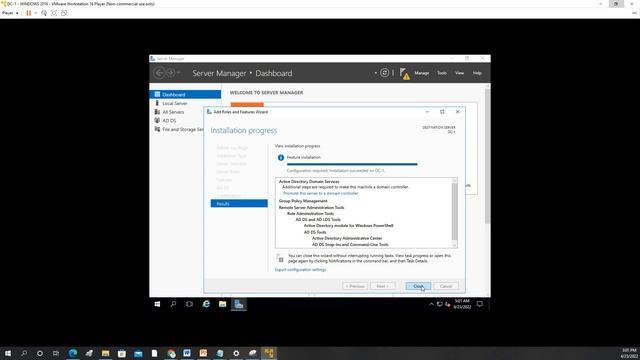
Task: Maximize the Add Roles and Features Wizard
Action: pyautogui.click(x=442, y=112)
